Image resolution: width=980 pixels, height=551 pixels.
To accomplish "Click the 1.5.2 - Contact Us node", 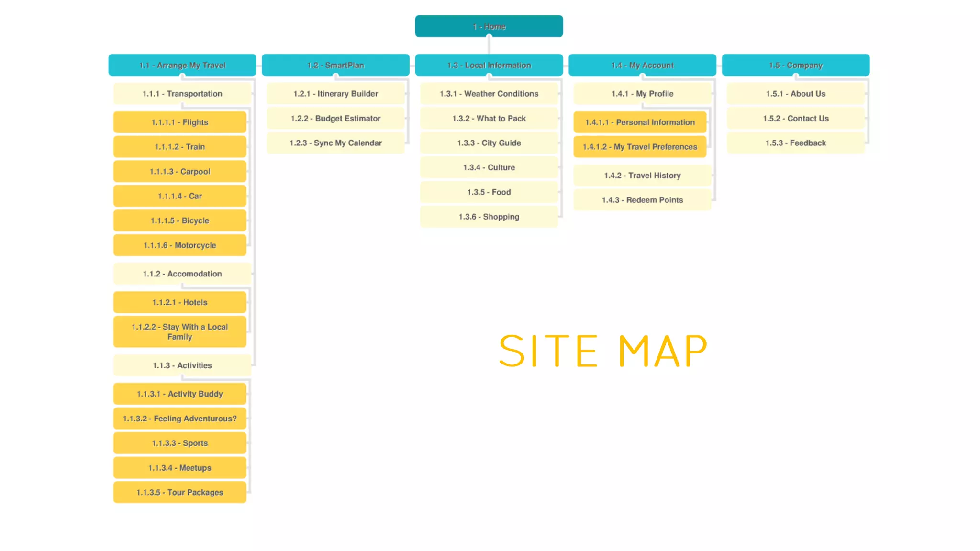I will tap(795, 118).
